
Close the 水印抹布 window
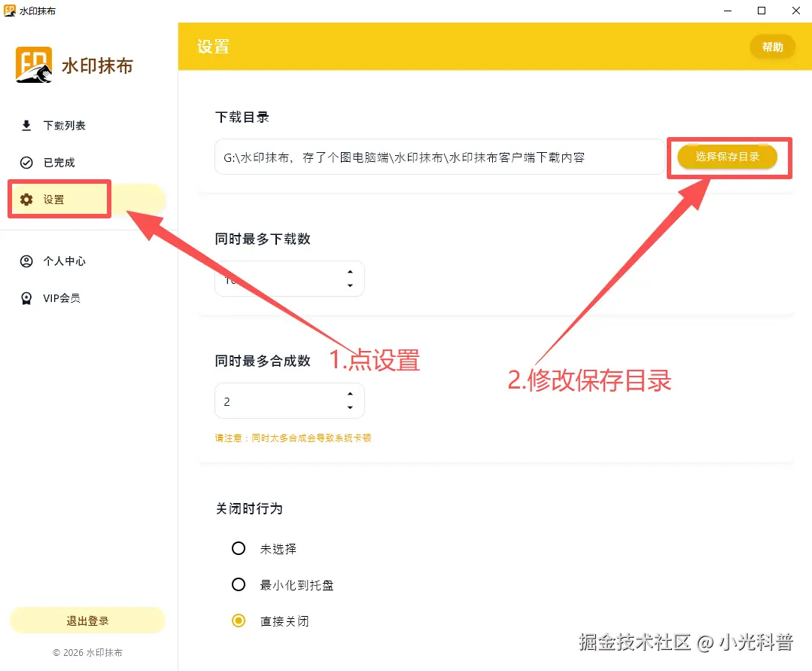pos(796,11)
